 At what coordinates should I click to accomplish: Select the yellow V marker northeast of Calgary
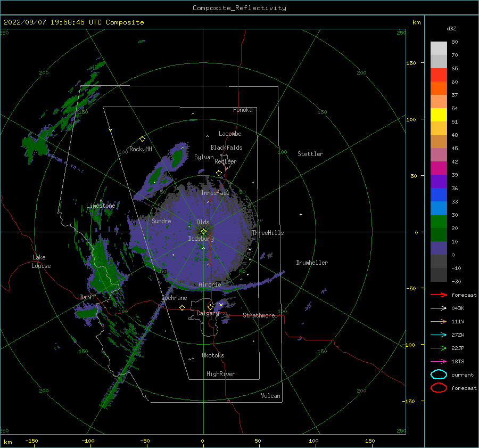click(221, 305)
